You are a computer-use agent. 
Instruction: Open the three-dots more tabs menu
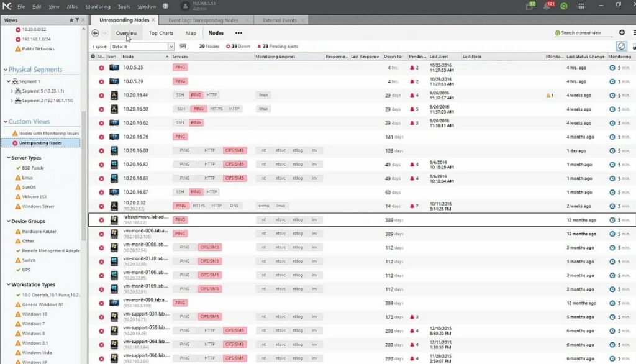pos(238,34)
